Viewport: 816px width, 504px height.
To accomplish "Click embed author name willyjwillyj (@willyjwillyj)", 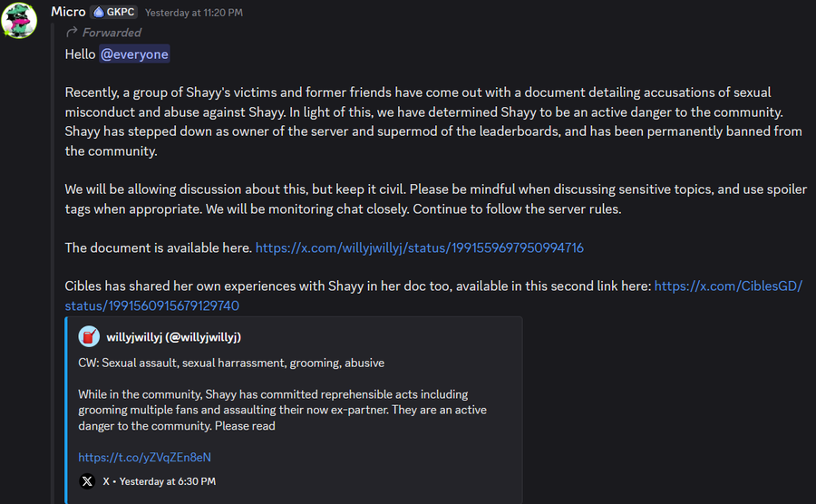I will [x=173, y=337].
